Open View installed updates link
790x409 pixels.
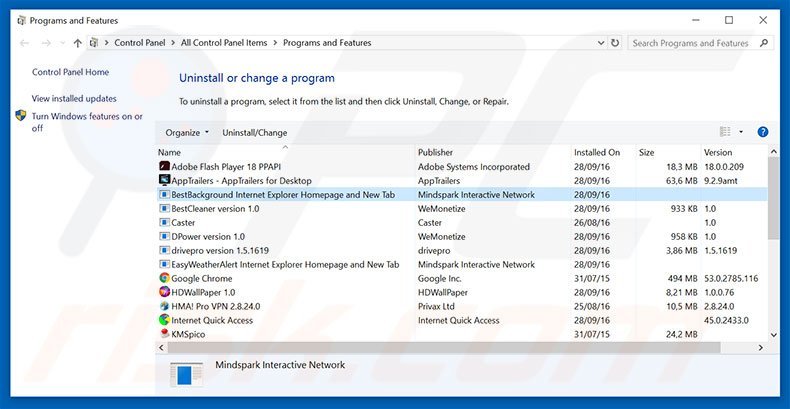[74, 99]
